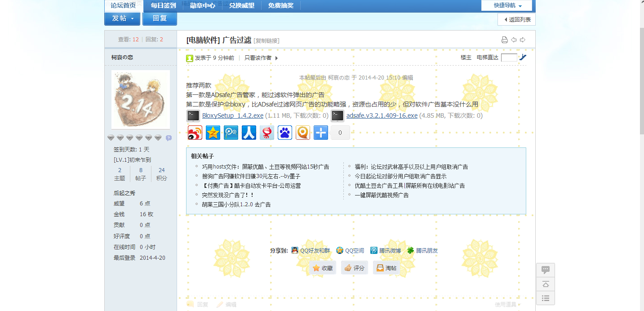Open the thread list floating icon

pyautogui.click(x=546, y=298)
